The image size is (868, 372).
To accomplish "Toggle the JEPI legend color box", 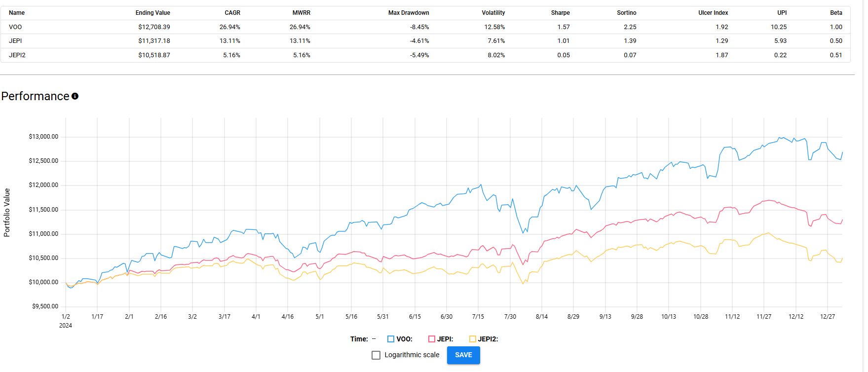I will [x=432, y=339].
